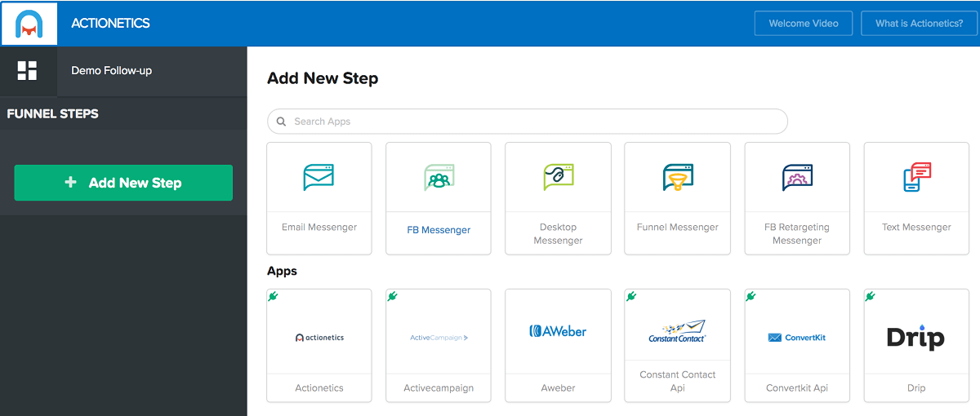Choose the AWeber app logo

[x=558, y=331]
